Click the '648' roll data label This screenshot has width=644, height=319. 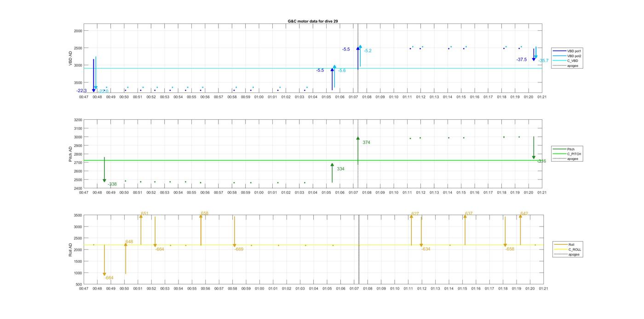[x=129, y=242]
